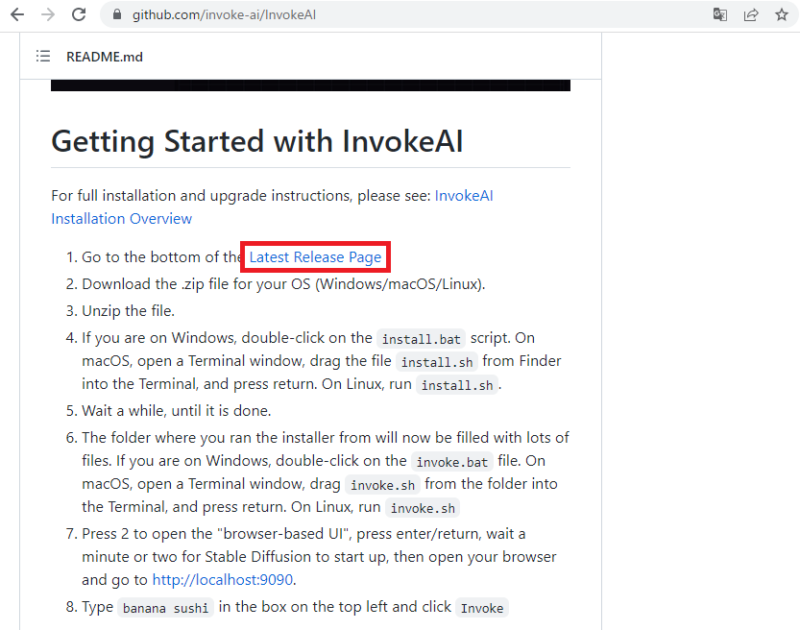The image size is (800, 630).
Task: Open the README table of contents icon
Action: pyautogui.click(x=42, y=57)
